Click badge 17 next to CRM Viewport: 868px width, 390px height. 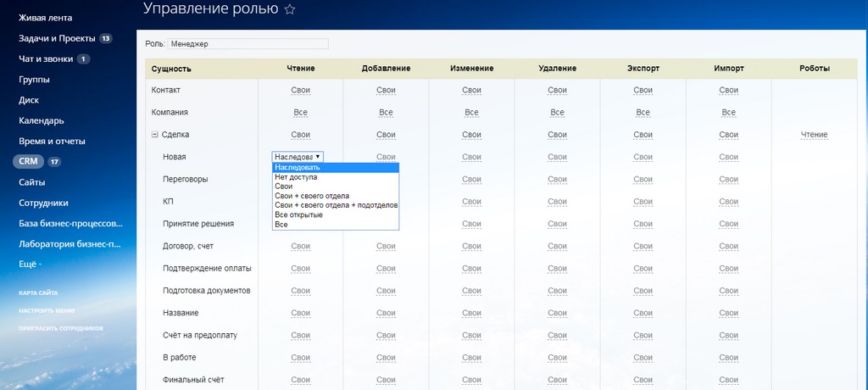point(54,162)
